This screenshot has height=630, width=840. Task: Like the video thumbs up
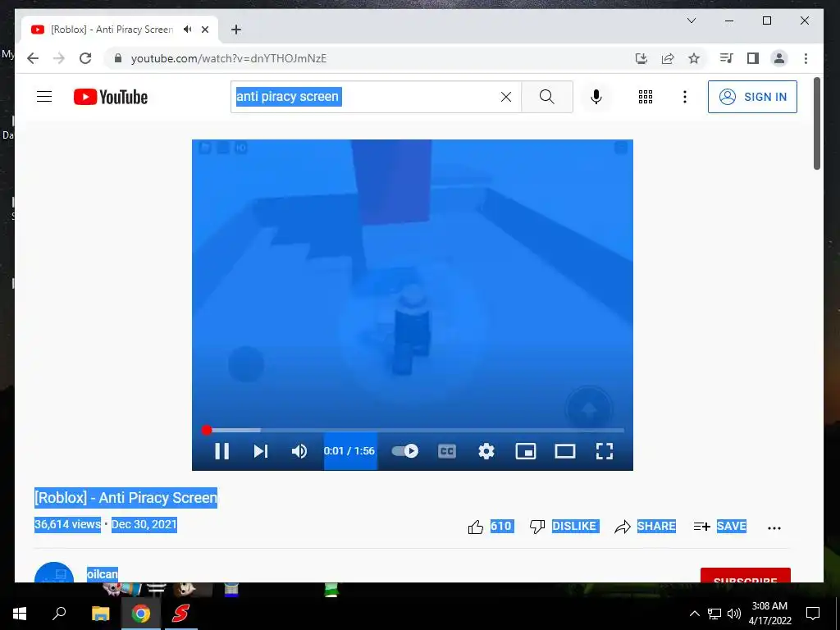click(x=475, y=527)
